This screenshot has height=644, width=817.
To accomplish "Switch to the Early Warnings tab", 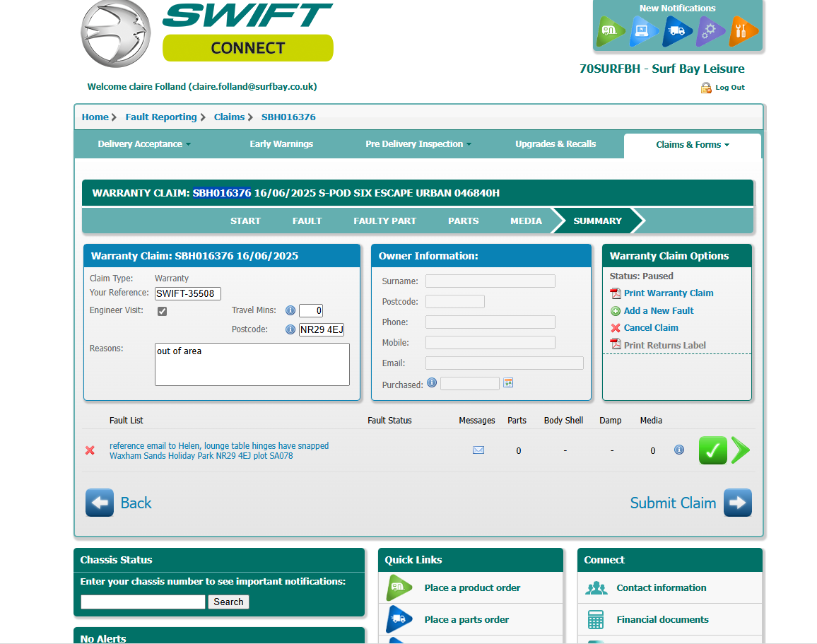I will [x=281, y=144].
